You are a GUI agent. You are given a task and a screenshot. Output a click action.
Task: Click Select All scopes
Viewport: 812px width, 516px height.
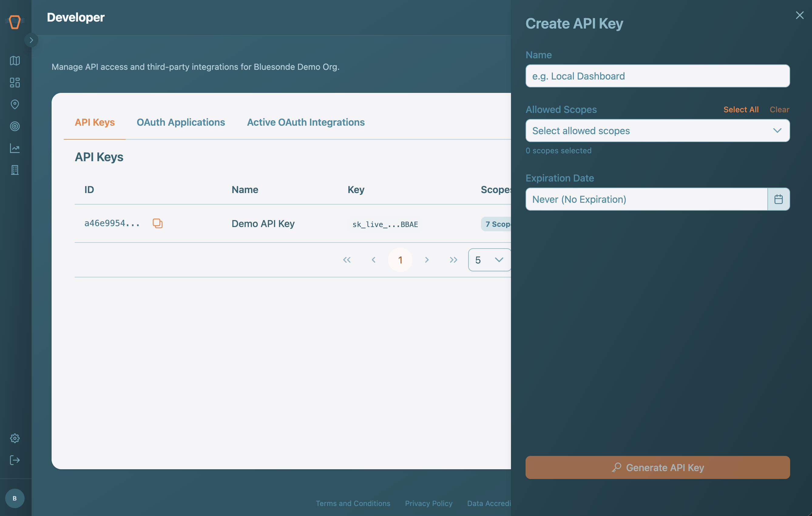[x=741, y=109]
